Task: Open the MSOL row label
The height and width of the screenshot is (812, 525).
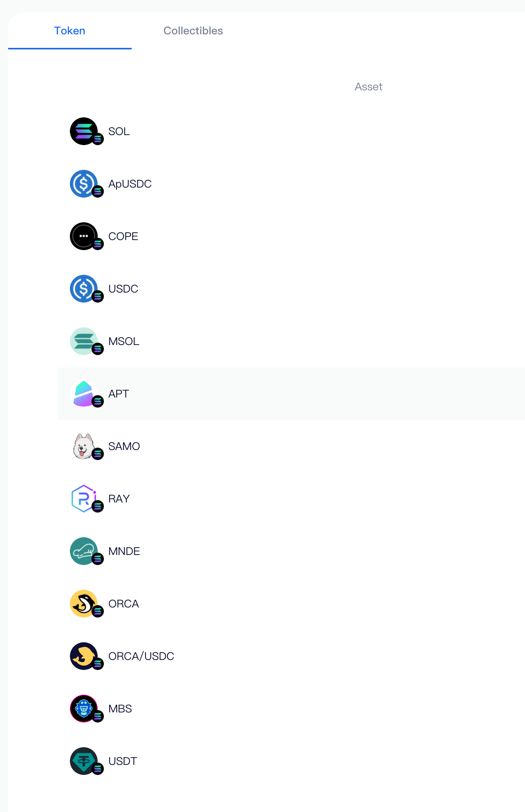Action: (x=124, y=341)
